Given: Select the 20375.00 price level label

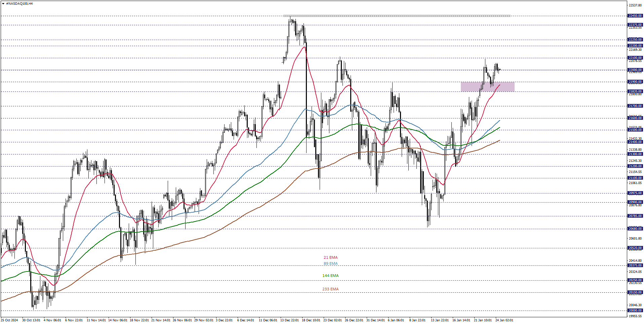Looking at the screenshot, I should point(635,265).
